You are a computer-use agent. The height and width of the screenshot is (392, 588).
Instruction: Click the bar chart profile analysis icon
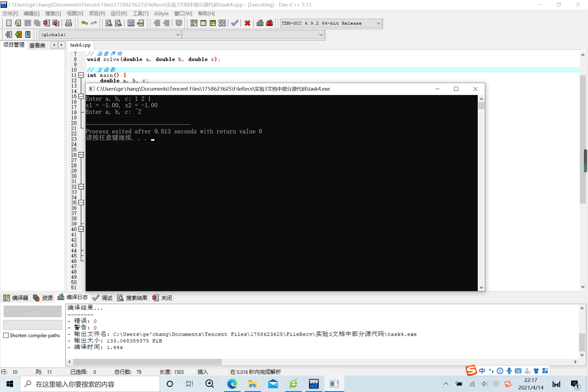tap(260, 23)
